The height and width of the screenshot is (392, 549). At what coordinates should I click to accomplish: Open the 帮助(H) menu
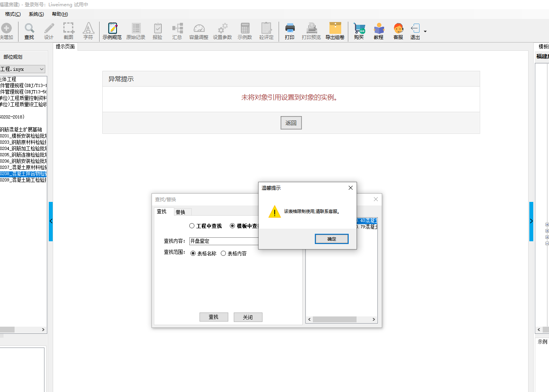point(60,14)
